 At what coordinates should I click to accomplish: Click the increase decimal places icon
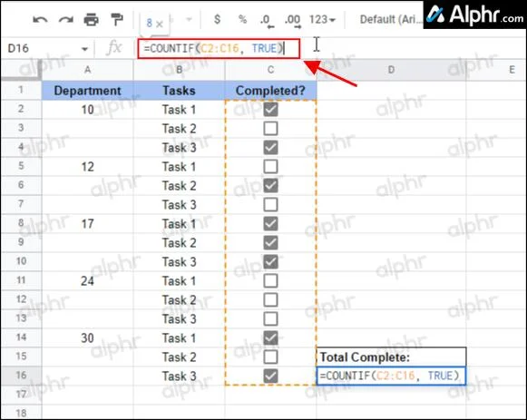tap(293, 20)
